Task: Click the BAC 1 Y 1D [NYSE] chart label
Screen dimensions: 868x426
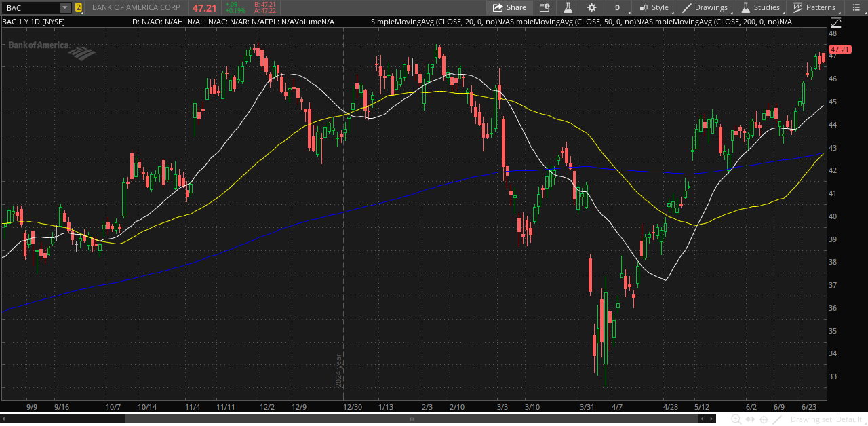Action: point(33,22)
